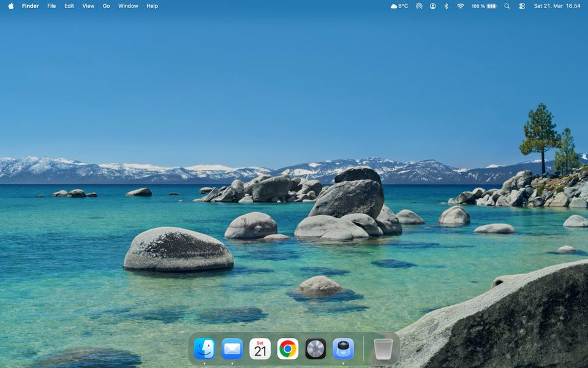Launch the Mail app in the Dock
Viewport: 588px width, 368px height.
click(232, 349)
